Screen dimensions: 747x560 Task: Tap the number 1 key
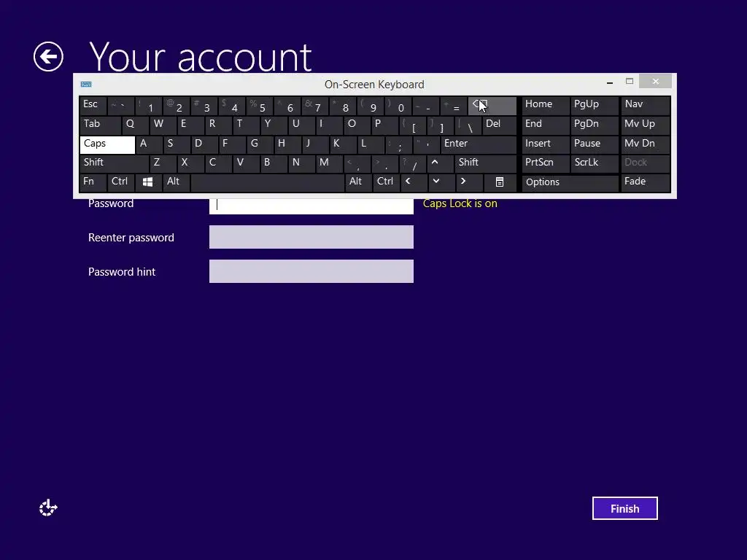(x=149, y=106)
